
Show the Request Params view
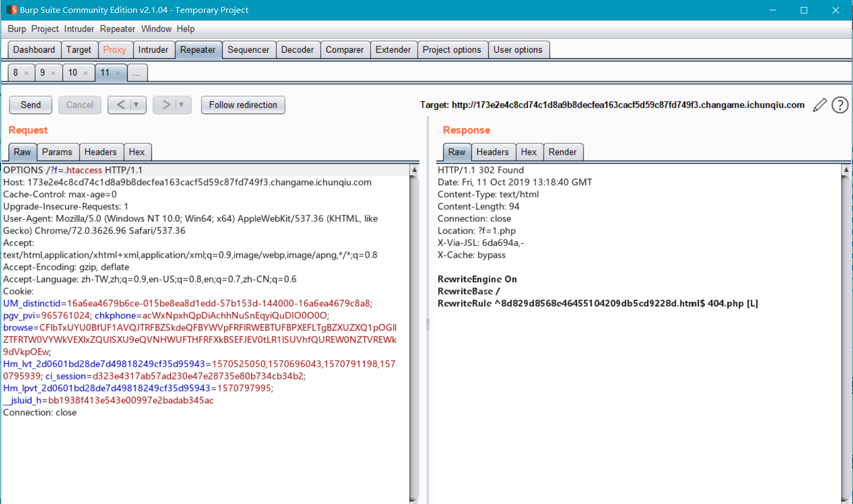point(57,152)
